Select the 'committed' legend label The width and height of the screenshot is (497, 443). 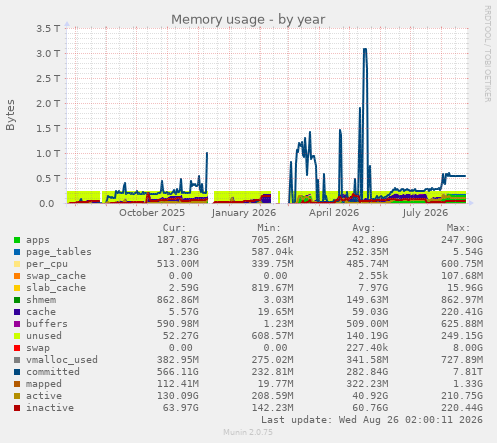[53, 372]
